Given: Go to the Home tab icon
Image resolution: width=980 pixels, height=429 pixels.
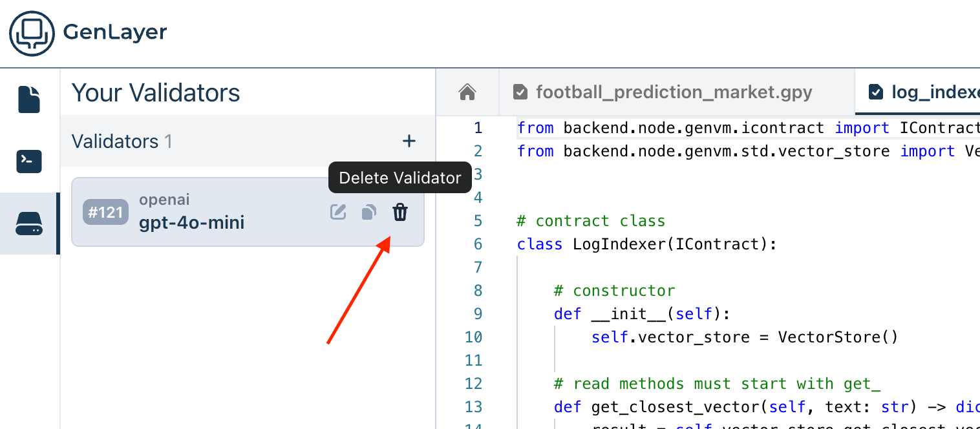Looking at the screenshot, I should pos(467,92).
